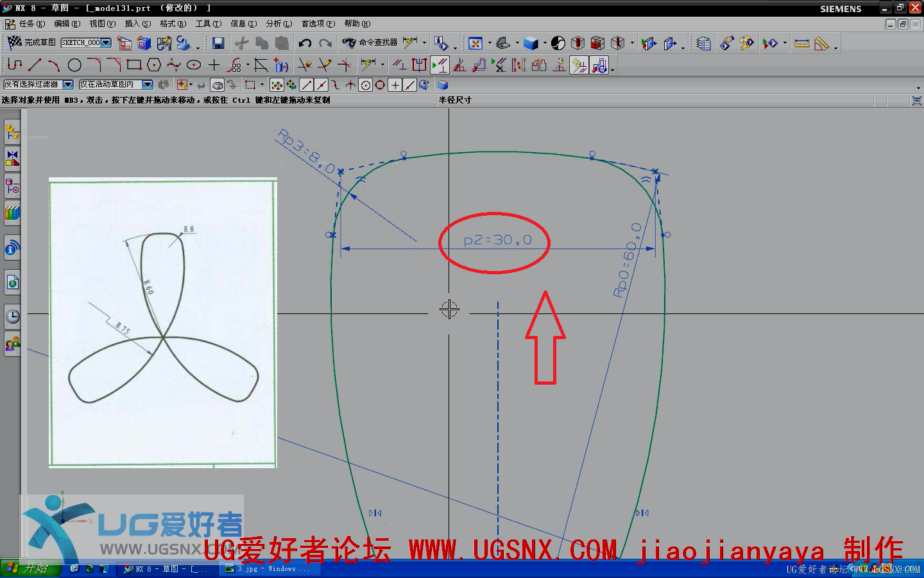
Task: Toggle the End Point snap option
Action: [x=307, y=85]
